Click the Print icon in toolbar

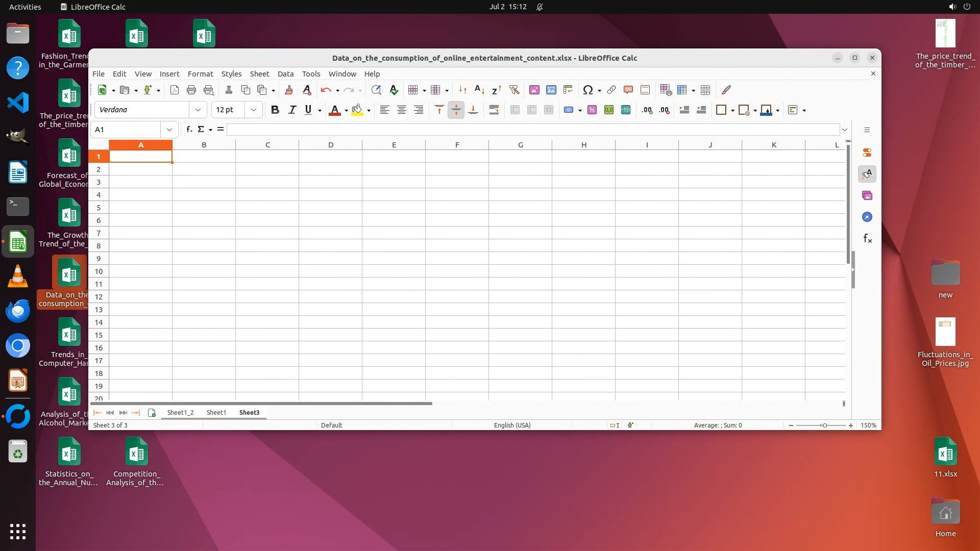(191, 90)
